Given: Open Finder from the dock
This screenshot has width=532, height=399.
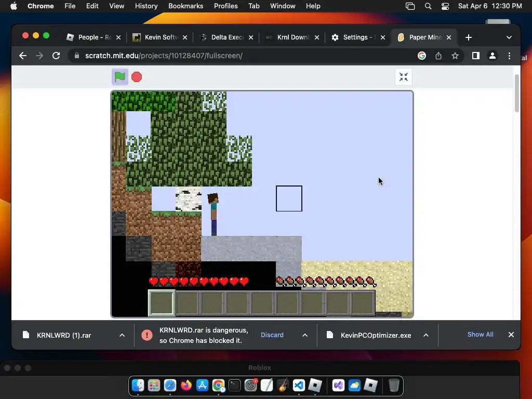Looking at the screenshot, I should [138, 385].
